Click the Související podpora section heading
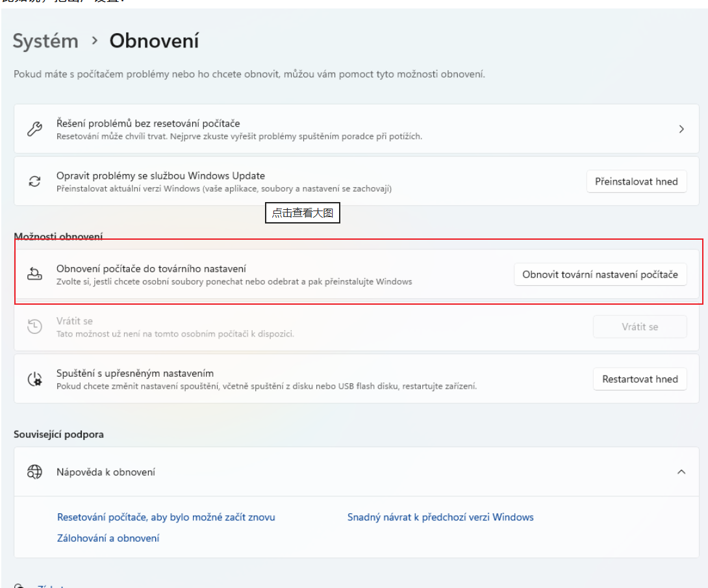Viewport: 708px width, 588px height. [58, 435]
